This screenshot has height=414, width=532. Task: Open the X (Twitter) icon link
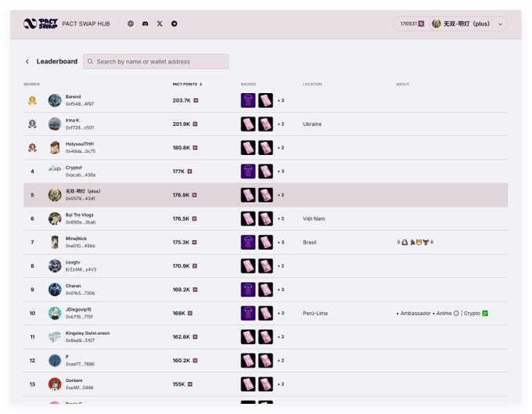(x=160, y=23)
